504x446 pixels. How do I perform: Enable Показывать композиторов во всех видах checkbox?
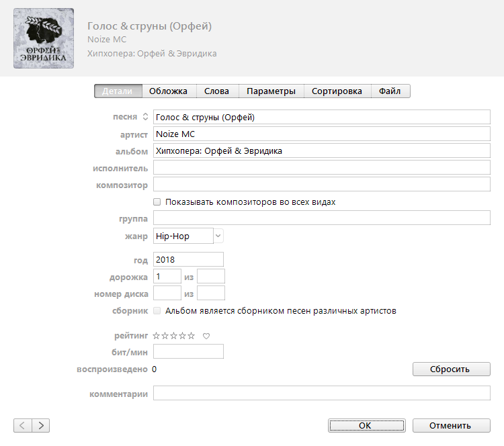click(x=157, y=202)
